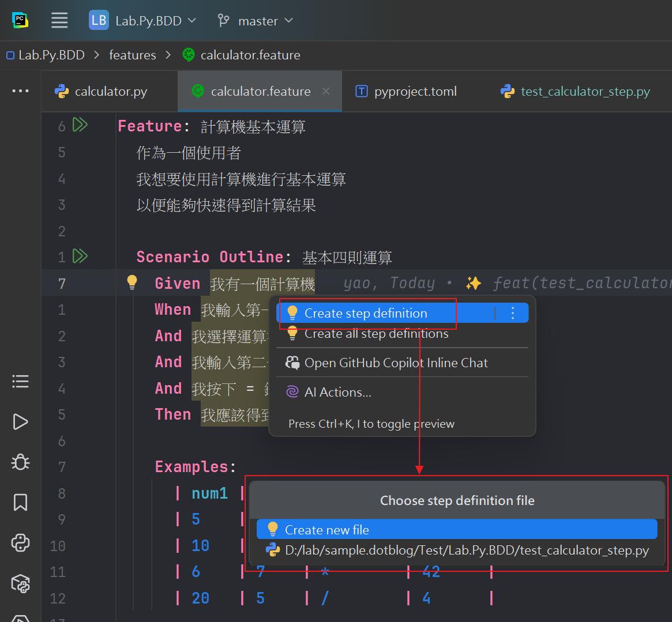This screenshot has height=622, width=672.
Task: Switch to the calculator.py tab
Action: coord(102,92)
